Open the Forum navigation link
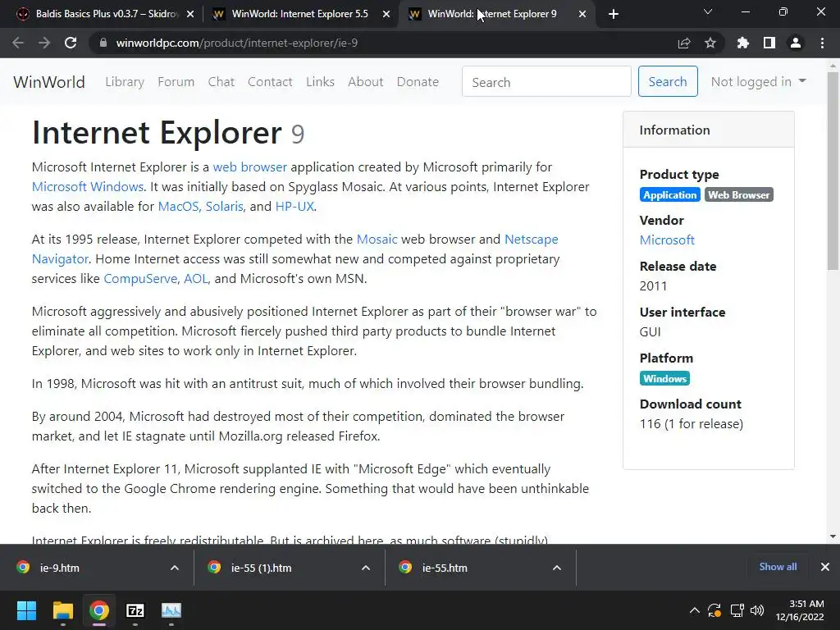The width and height of the screenshot is (840, 630). click(x=176, y=82)
